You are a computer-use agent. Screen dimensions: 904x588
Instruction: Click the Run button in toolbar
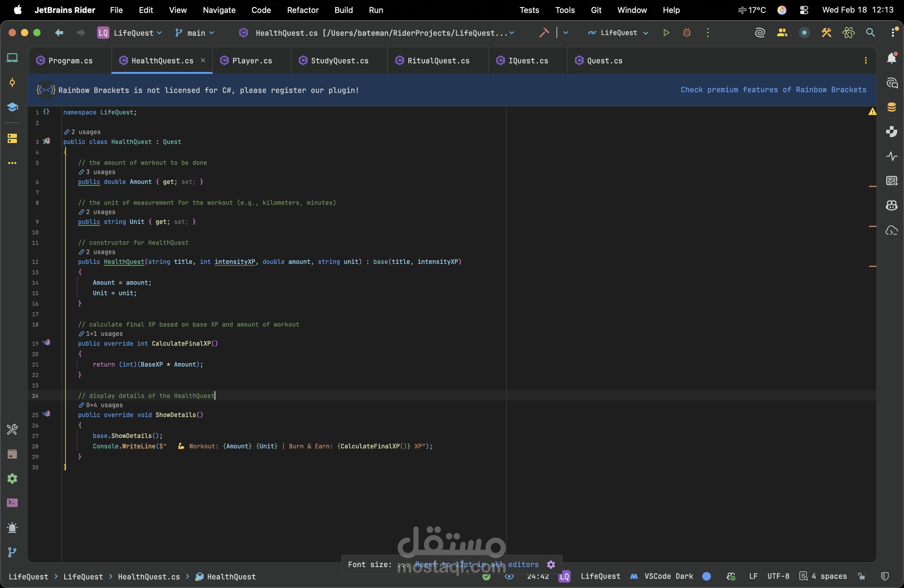[666, 33]
